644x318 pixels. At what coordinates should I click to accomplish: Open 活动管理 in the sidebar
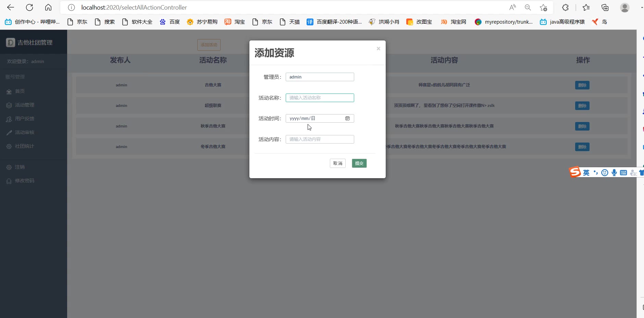click(x=21, y=105)
